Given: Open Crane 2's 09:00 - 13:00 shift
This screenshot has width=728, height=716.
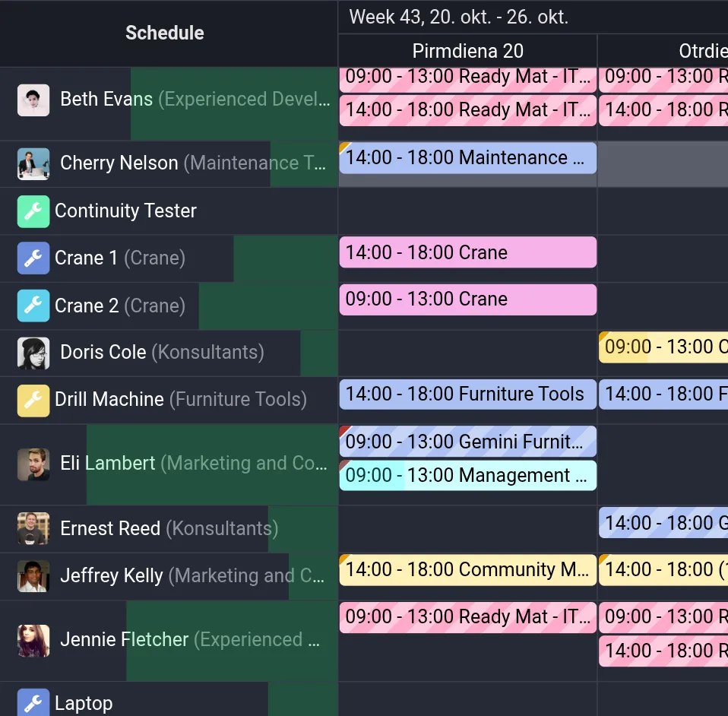Looking at the screenshot, I should tap(467, 299).
